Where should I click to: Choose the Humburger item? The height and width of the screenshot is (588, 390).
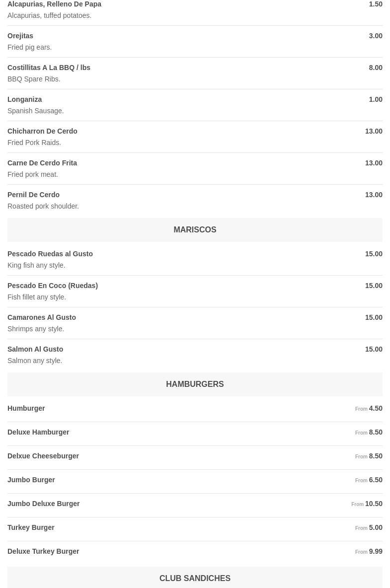click(x=26, y=409)
